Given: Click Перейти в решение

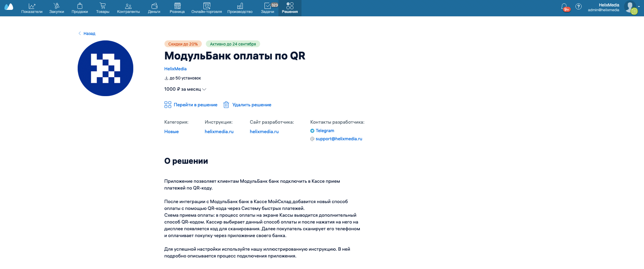Looking at the screenshot, I should click(191, 105).
